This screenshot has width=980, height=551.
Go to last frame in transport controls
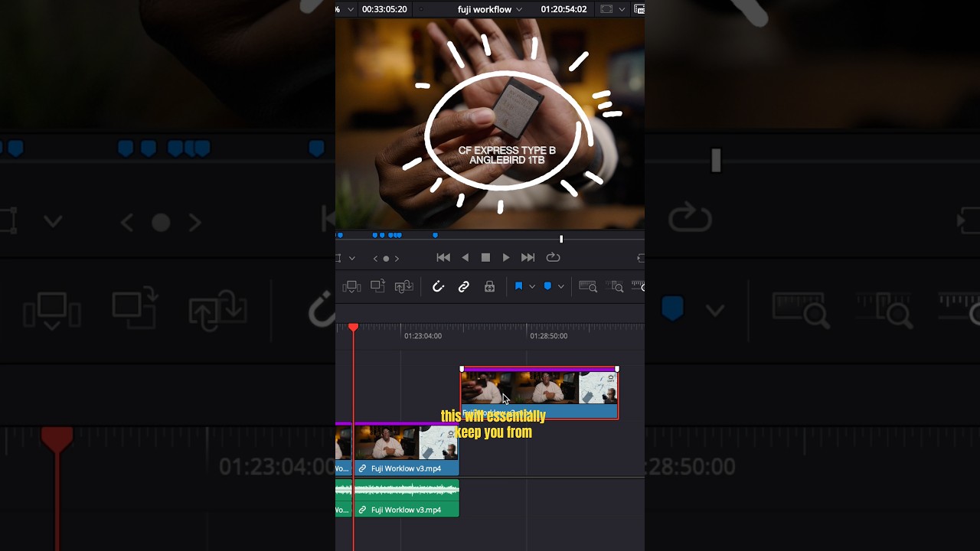(528, 258)
